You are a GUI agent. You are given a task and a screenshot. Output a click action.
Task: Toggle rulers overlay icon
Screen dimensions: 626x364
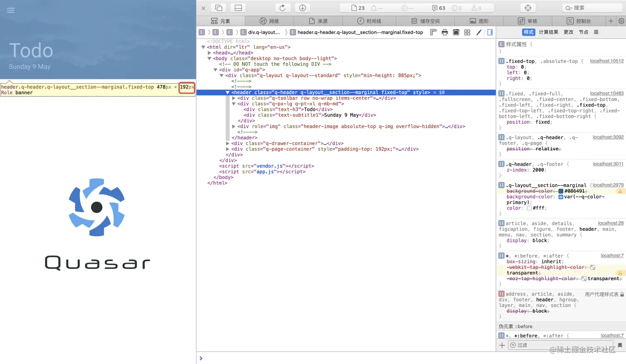[433, 32]
